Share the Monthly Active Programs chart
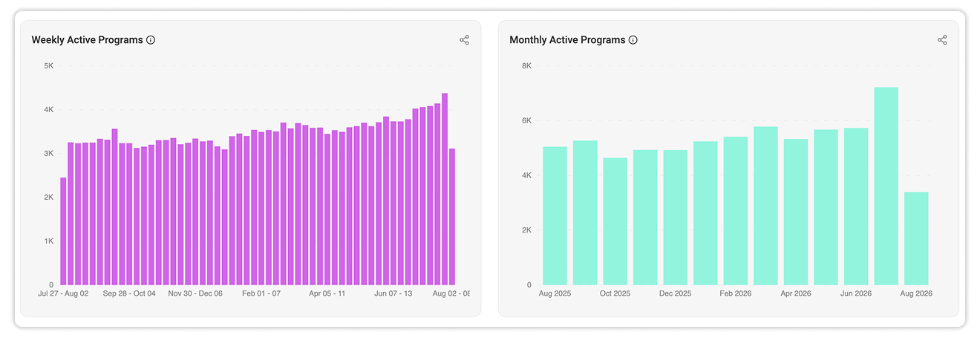Image resolution: width=980 pixels, height=338 pixels. click(942, 40)
